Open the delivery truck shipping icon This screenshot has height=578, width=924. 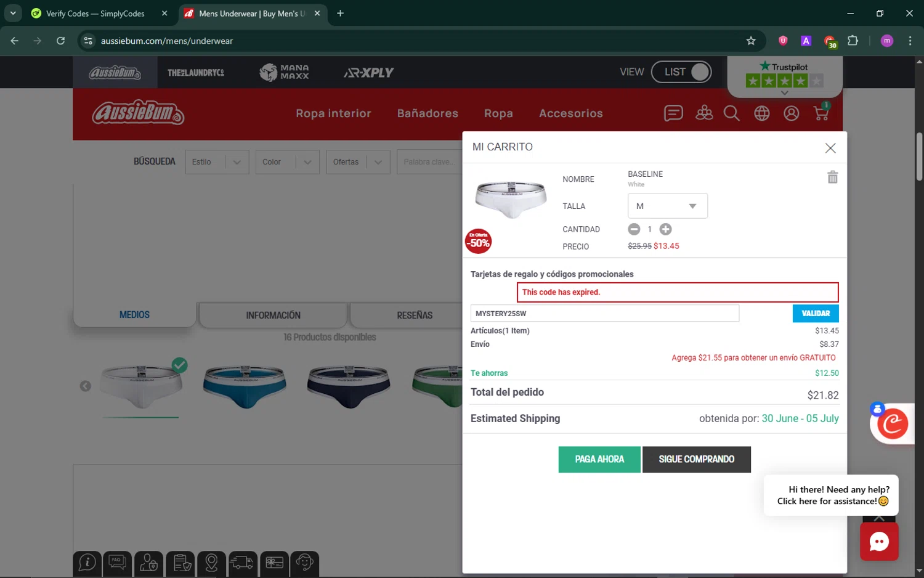click(x=243, y=563)
